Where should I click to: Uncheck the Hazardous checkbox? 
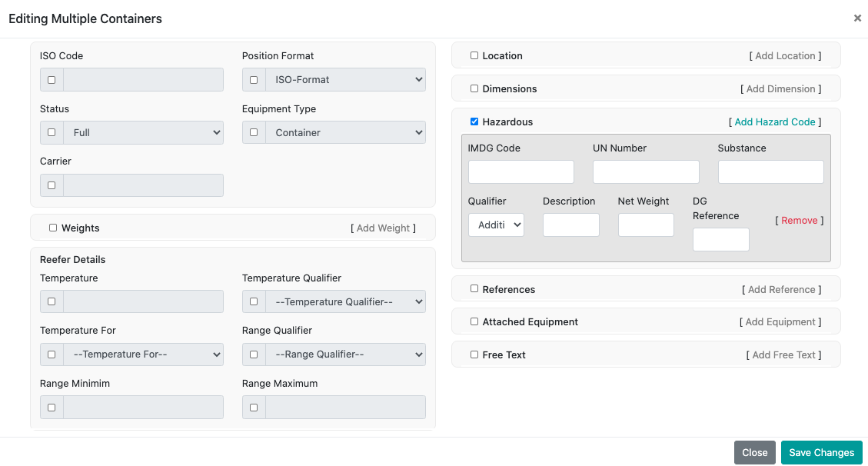[x=474, y=121]
